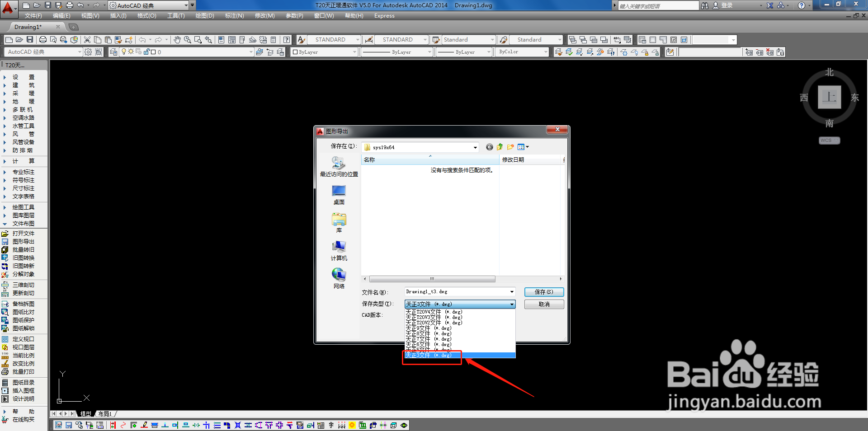This screenshot has height=431, width=868.
Task: Click the Help question mark icon
Action: coord(287,40)
